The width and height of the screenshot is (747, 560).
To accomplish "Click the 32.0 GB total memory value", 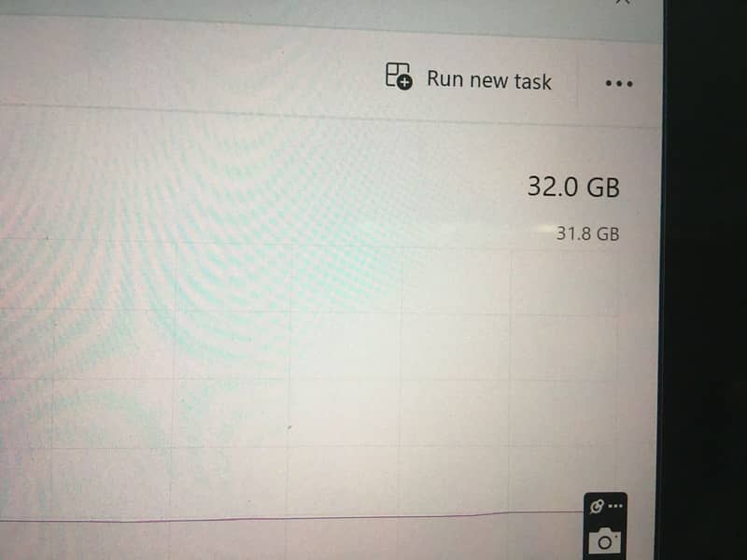I will (573, 187).
